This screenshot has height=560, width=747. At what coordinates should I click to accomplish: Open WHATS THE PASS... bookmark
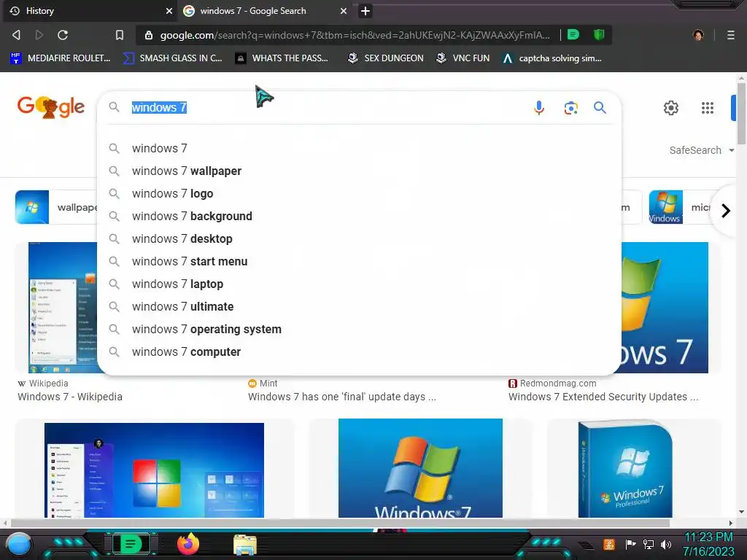(x=282, y=58)
